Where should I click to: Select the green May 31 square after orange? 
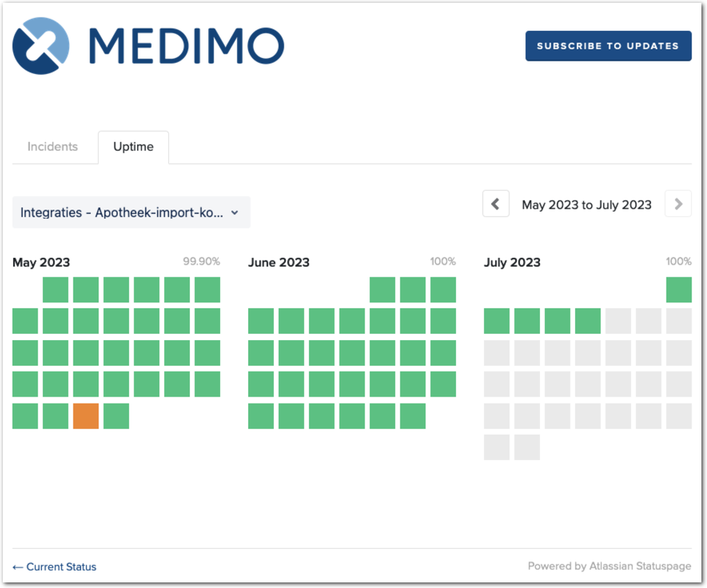click(x=116, y=416)
